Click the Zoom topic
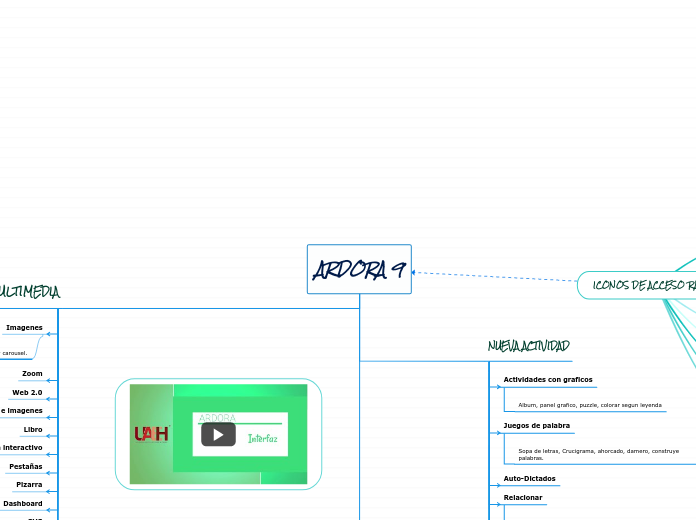The image size is (696, 520). [x=32, y=374]
